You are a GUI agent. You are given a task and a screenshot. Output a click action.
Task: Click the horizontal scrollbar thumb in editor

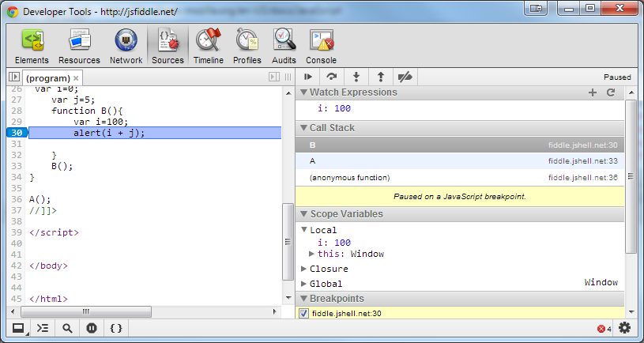pos(86,311)
